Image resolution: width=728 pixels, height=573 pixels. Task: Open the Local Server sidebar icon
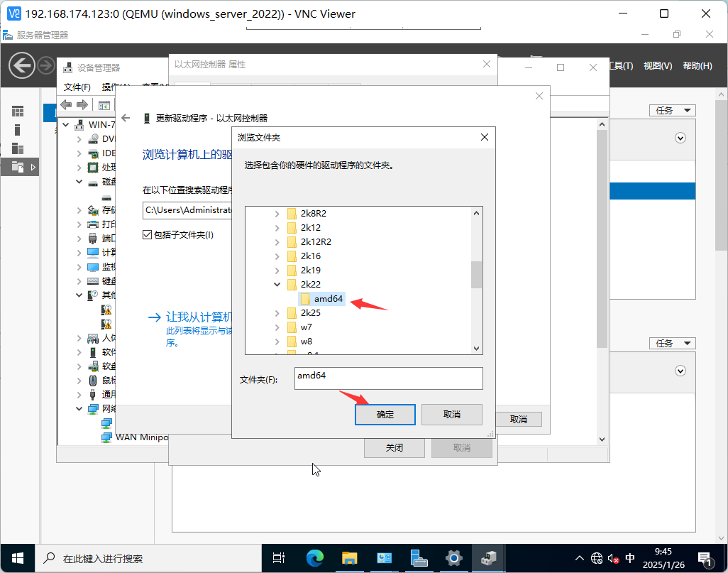click(18, 130)
